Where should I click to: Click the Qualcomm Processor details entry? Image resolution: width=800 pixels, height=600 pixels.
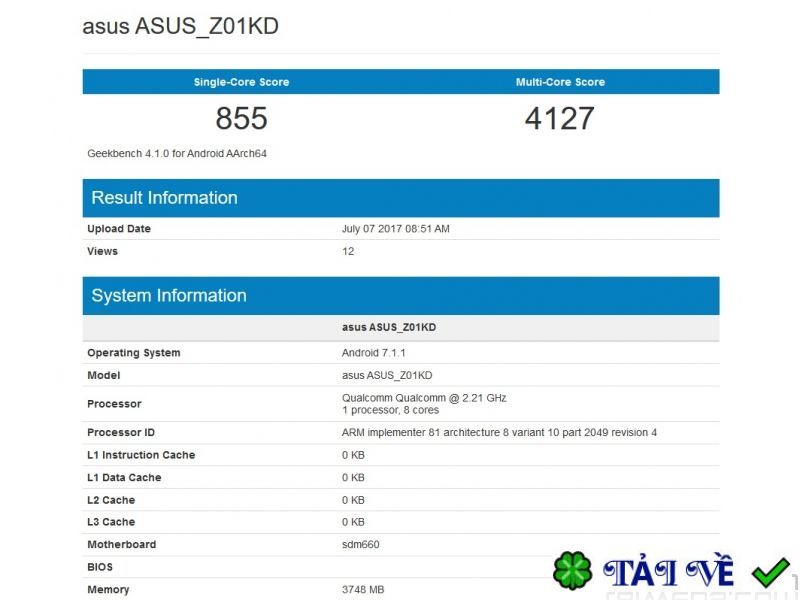coord(400,403)
